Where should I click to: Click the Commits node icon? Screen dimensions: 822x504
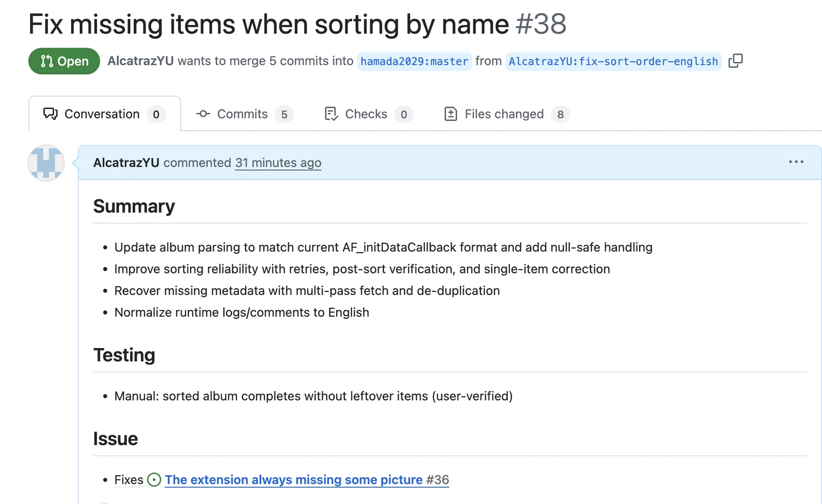pyautogui.click(x=203, y=114)
